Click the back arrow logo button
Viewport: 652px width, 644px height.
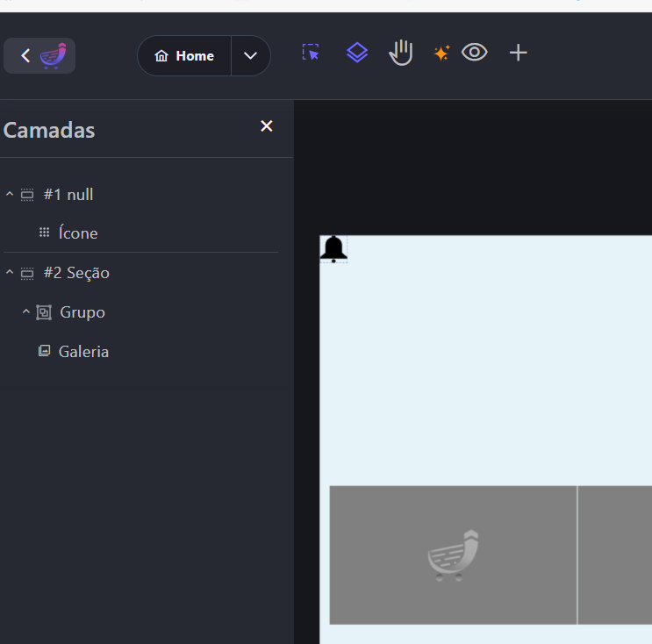click(39, 56)
